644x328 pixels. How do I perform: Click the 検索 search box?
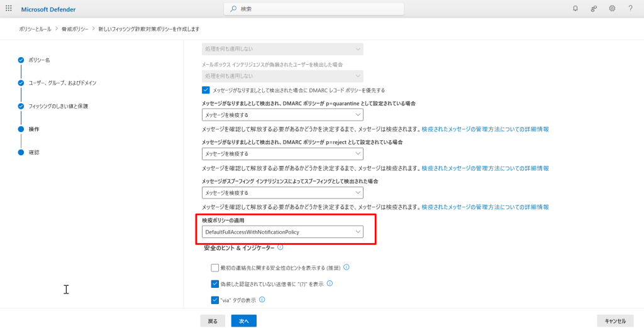[313, 9]
